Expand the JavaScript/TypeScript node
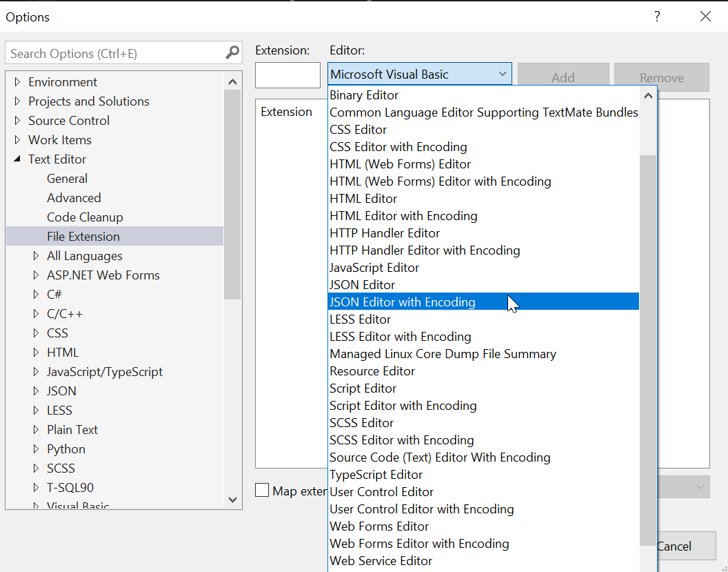This screenshot has width=728, height=572. click(x=37, y=372)
